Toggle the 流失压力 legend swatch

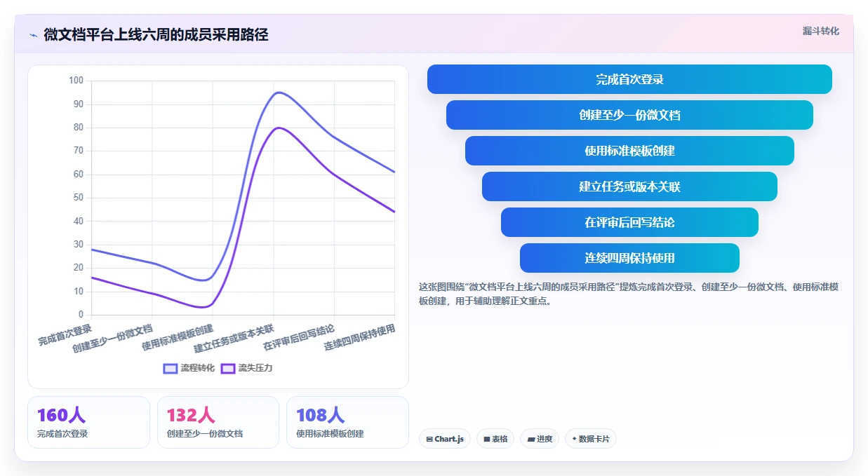coord(227,368)
